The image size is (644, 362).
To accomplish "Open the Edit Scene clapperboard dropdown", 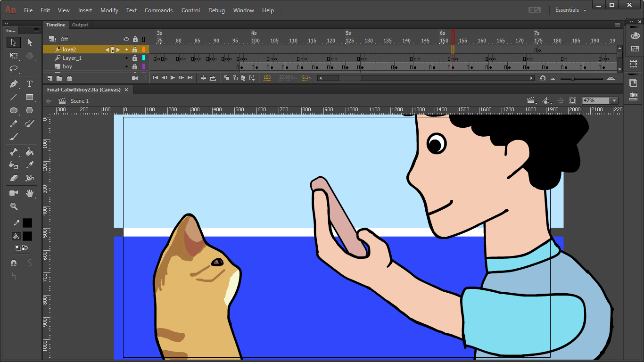I will pyautogui.click(x=532, y=101).
